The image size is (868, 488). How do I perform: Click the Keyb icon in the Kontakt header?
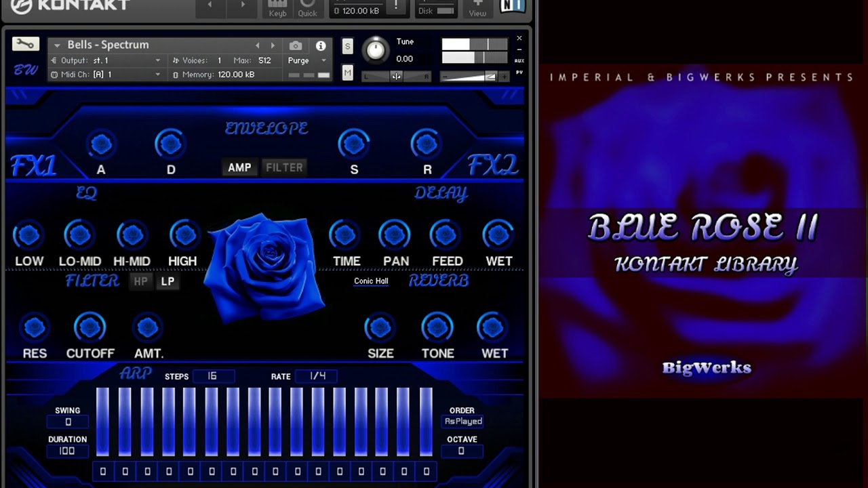coord(277,9)
